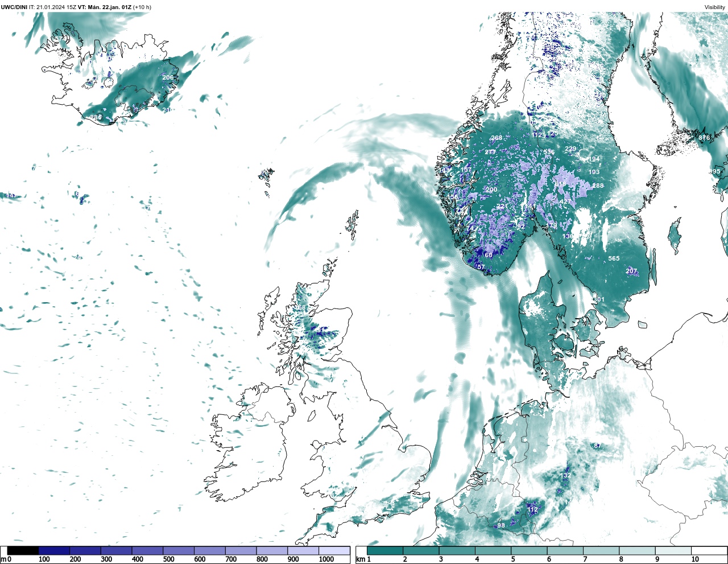Click the 10 km white legend swatch

point(709,550)
